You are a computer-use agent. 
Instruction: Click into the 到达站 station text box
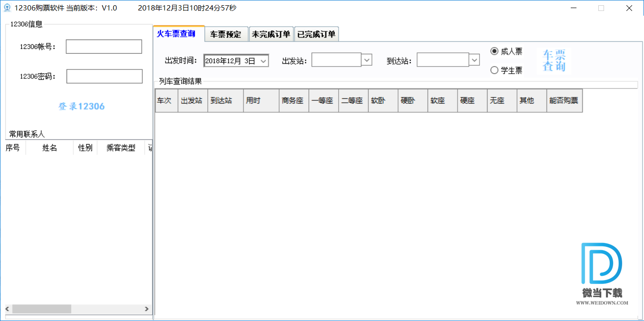point(443,59)
